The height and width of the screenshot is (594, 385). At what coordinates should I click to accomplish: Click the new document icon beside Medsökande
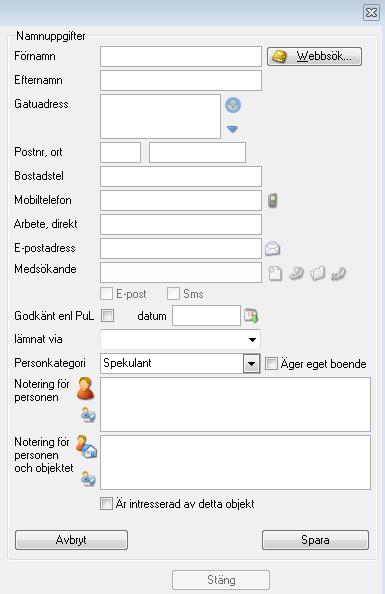point(275,273)
